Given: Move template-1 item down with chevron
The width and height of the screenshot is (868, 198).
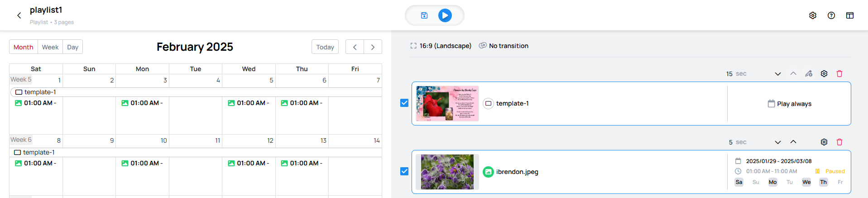Looking at the screenshot, I should point(778,74).
